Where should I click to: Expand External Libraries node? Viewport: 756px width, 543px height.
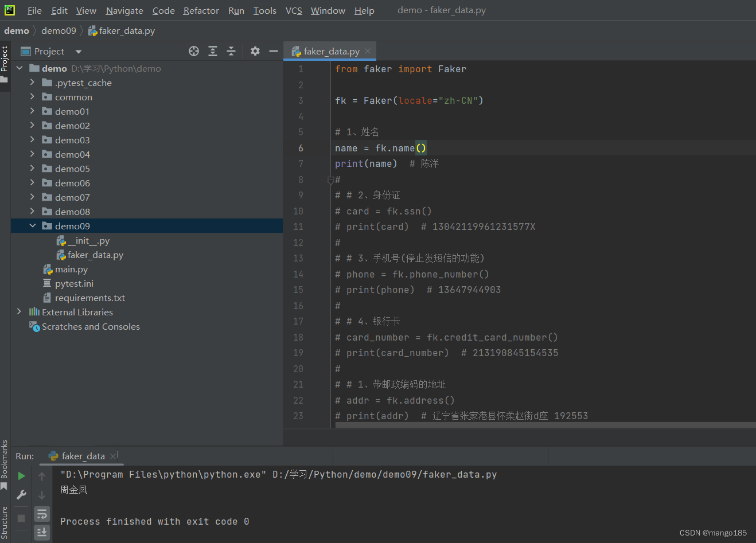tap(20, 312)
